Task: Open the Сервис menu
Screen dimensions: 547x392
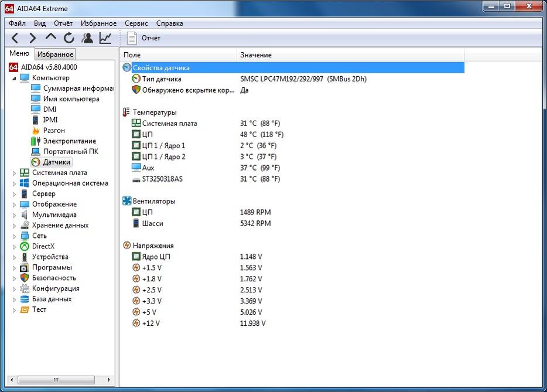Action: [136, 23]
